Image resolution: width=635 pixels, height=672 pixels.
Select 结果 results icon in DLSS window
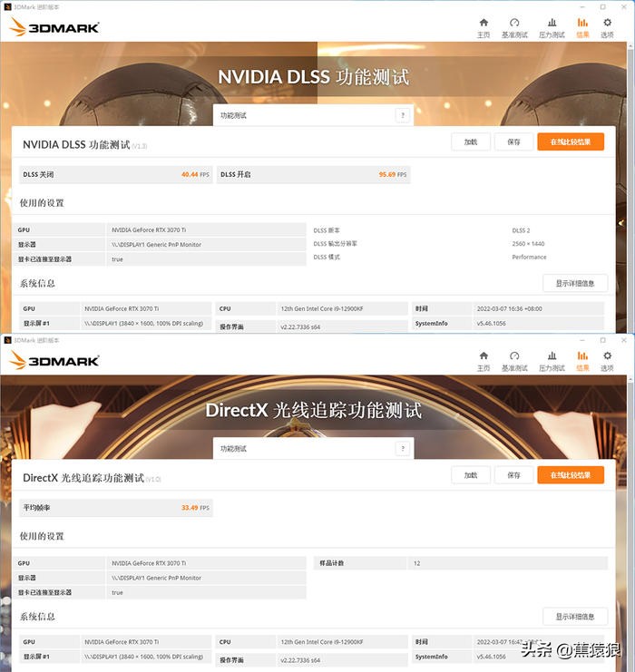pos(582,28)
